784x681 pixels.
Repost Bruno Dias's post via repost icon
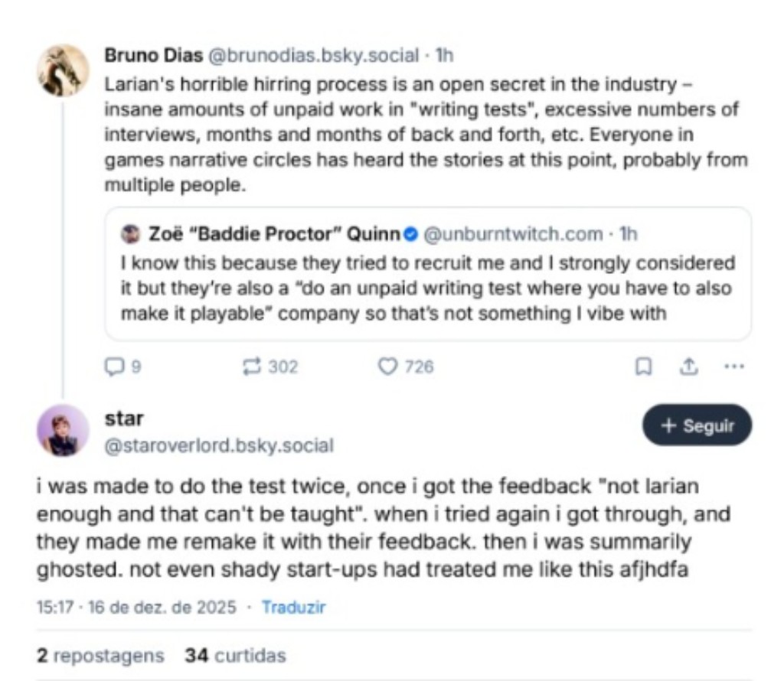click(252, 367)
